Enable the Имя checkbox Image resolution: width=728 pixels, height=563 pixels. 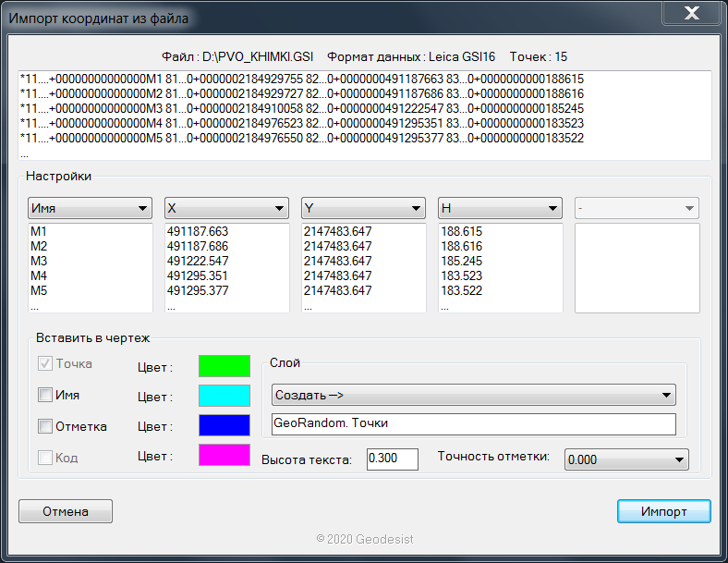click(x=45, y=396)
